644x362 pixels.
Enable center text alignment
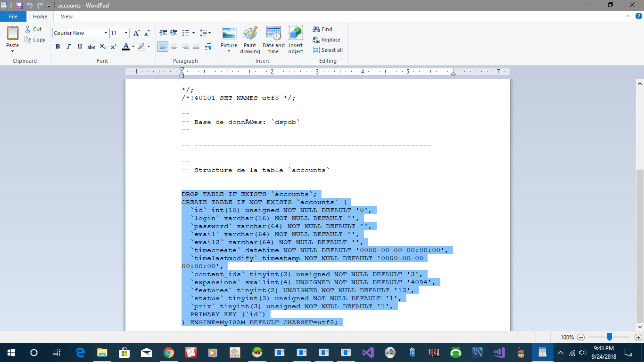coord(174,47)
